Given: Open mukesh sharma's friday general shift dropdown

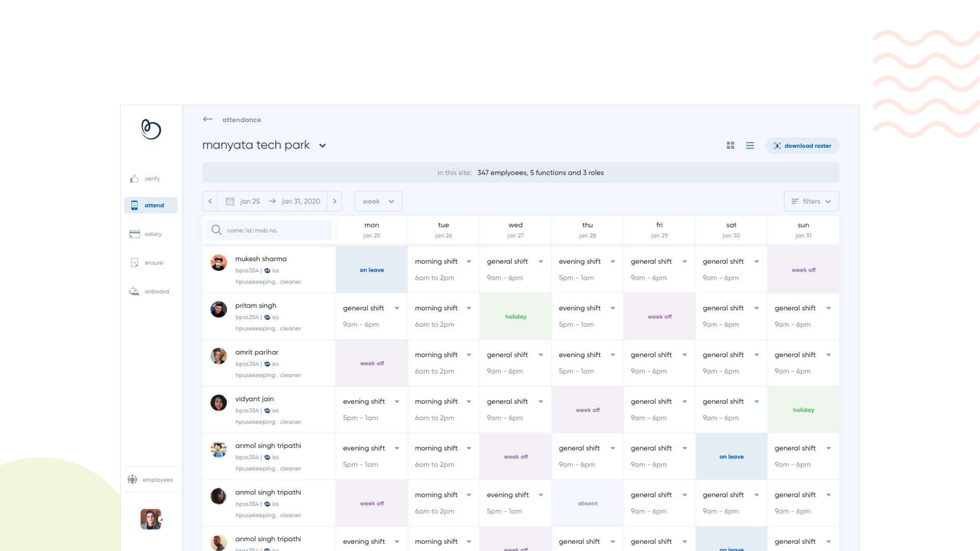Looking at the screenshot, I should point(685,262).
